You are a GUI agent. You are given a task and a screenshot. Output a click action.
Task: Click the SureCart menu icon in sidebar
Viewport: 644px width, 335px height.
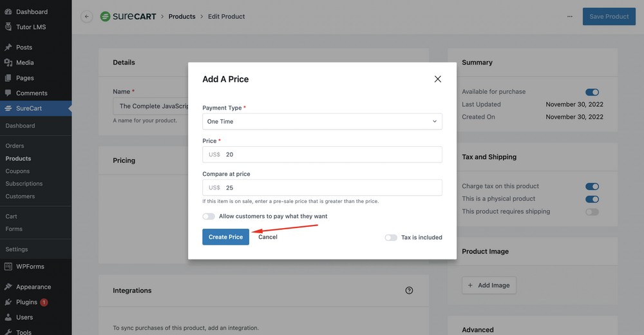pyautogui.click(x=8, y=108)
